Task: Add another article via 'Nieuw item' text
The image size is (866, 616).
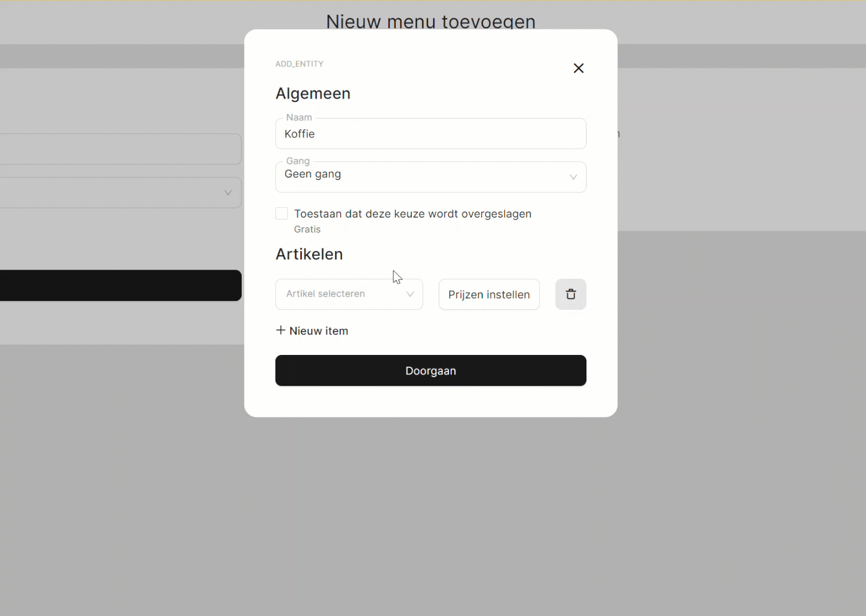Action: click(318, 331)
